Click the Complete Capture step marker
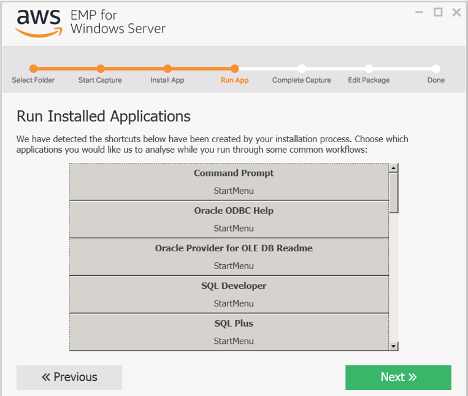The image size is (468, 396). 302,69
